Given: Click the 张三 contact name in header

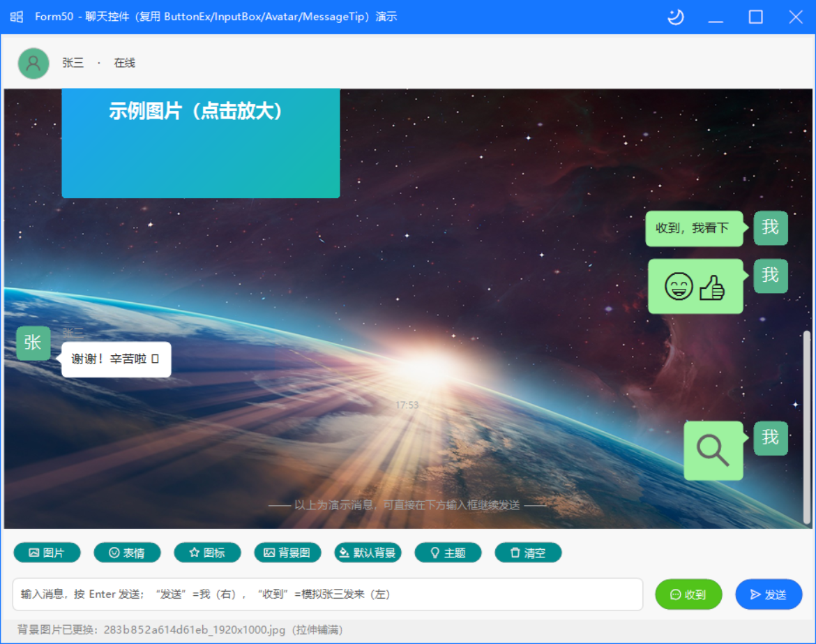Looking at the screenshot, I should (x=73, y=63).
